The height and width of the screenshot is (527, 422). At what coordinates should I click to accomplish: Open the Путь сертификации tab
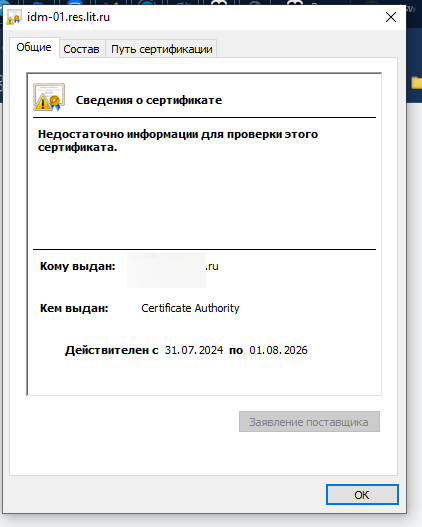pyautogui.click(x=162, y=49)
